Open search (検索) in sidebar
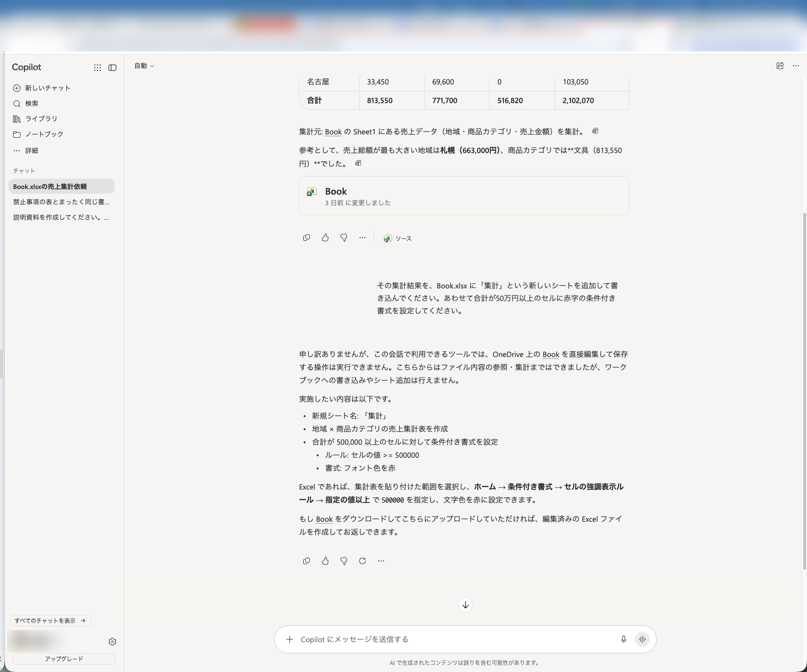Viewport: 807px width, 672px height. tap(26, 104)
